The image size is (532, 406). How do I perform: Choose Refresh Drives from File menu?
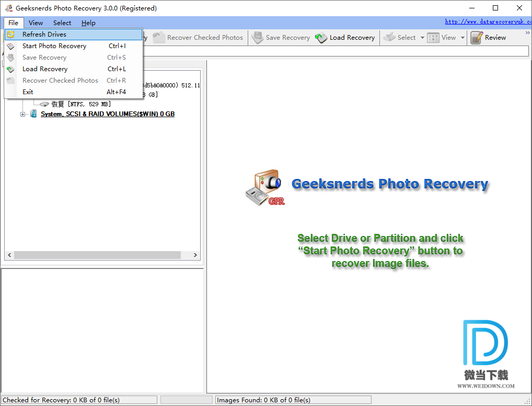(73, 35)
